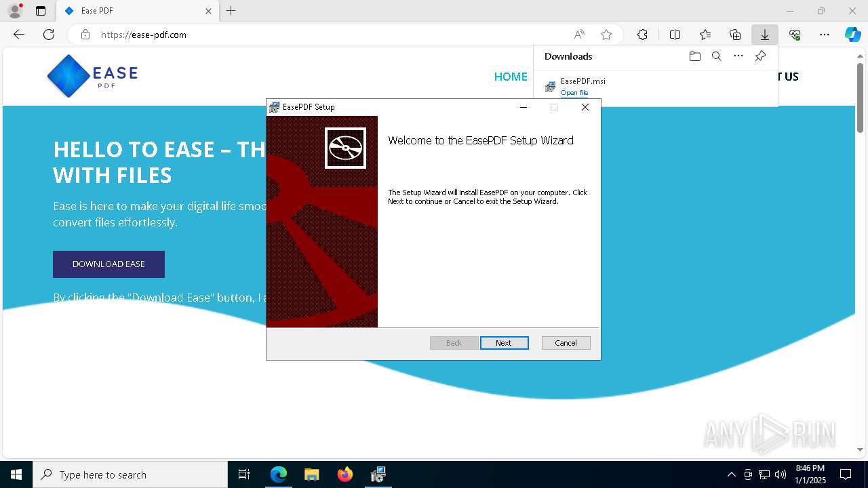The image size is (868, 488).
Task: Click the Edge profile avatar icon
Action: click(x=15, y=11)
